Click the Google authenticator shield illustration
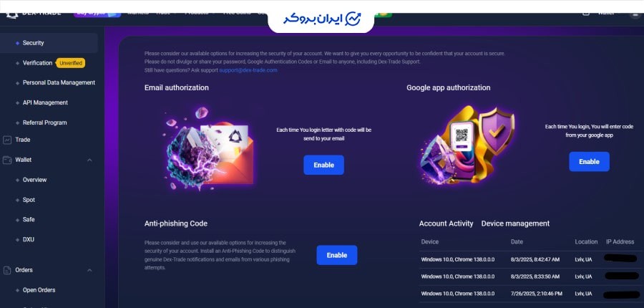 (467, 145)
